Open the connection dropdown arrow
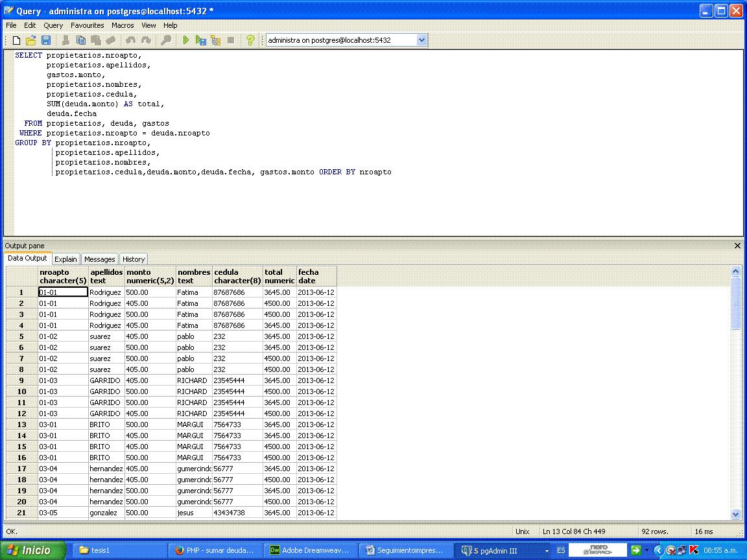The width and height of the screenshot is (747, 560). pyautogui.click(x=421, y=40)
